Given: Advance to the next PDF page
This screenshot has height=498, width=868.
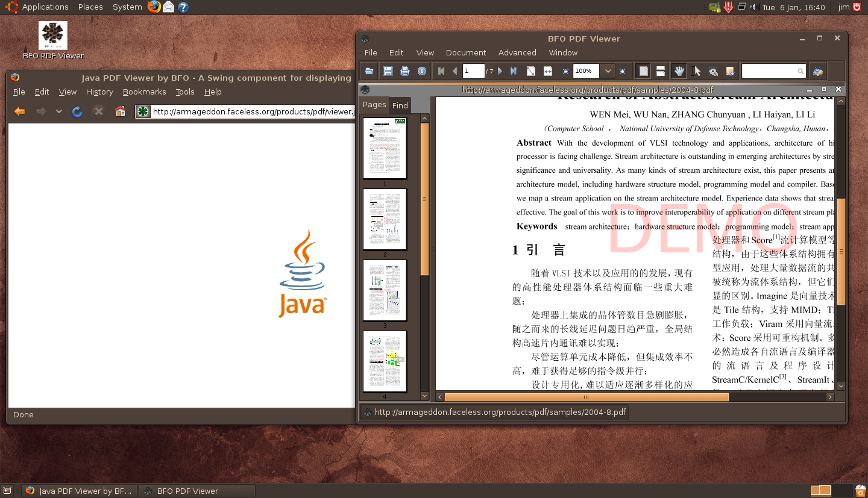Looking at the screenshot, I should pos(500,70).
